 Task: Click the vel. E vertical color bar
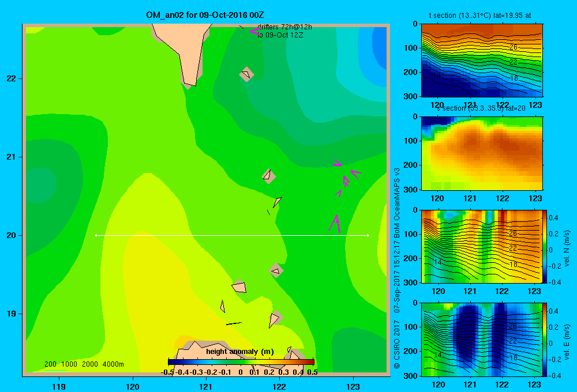(545, 340)
